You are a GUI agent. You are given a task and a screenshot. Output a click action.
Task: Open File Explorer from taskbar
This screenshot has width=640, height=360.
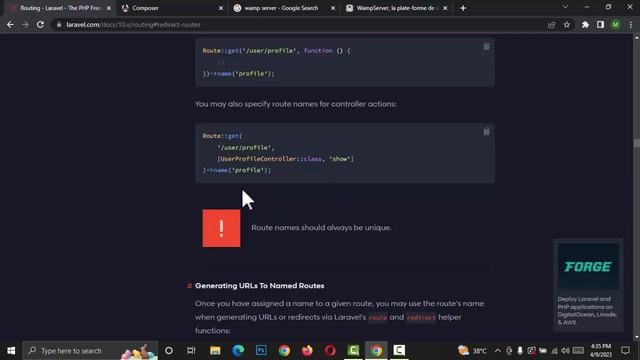point(215,351)
